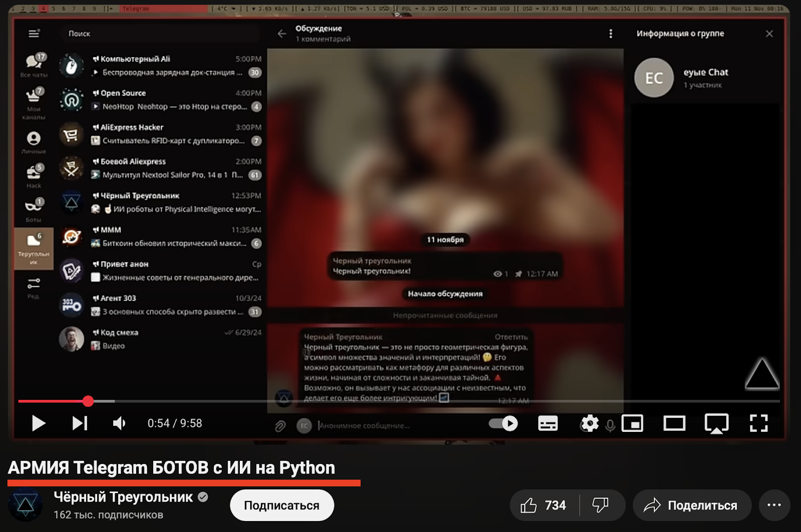Click Open Source channel avatar

pos(72,100)
